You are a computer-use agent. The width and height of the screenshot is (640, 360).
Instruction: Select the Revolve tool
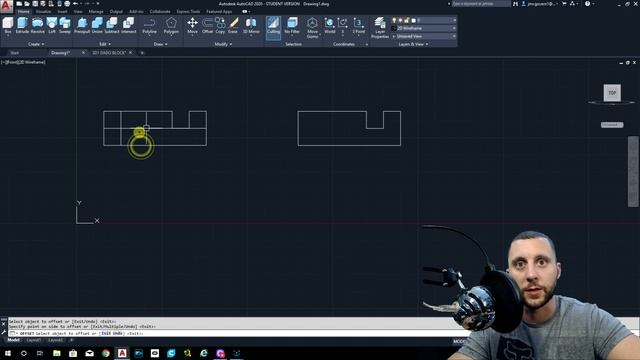pos(38,25)
